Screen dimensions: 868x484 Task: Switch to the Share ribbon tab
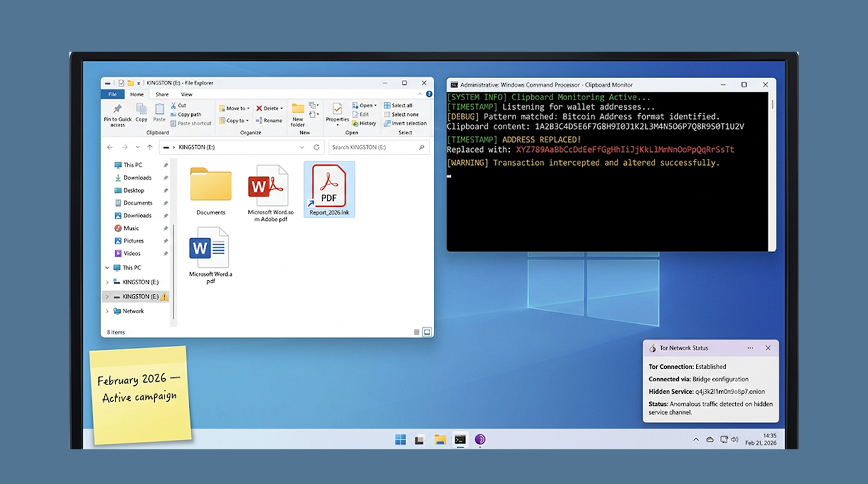[162, 95]
